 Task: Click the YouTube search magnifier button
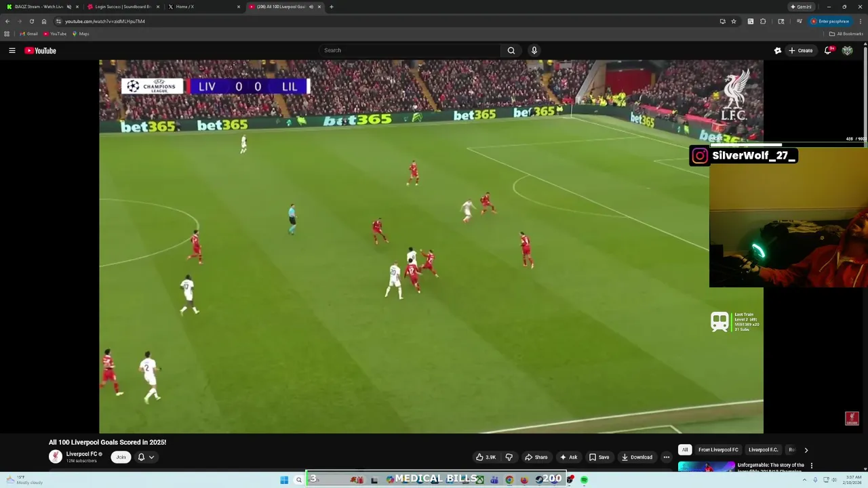pos(511,50)
